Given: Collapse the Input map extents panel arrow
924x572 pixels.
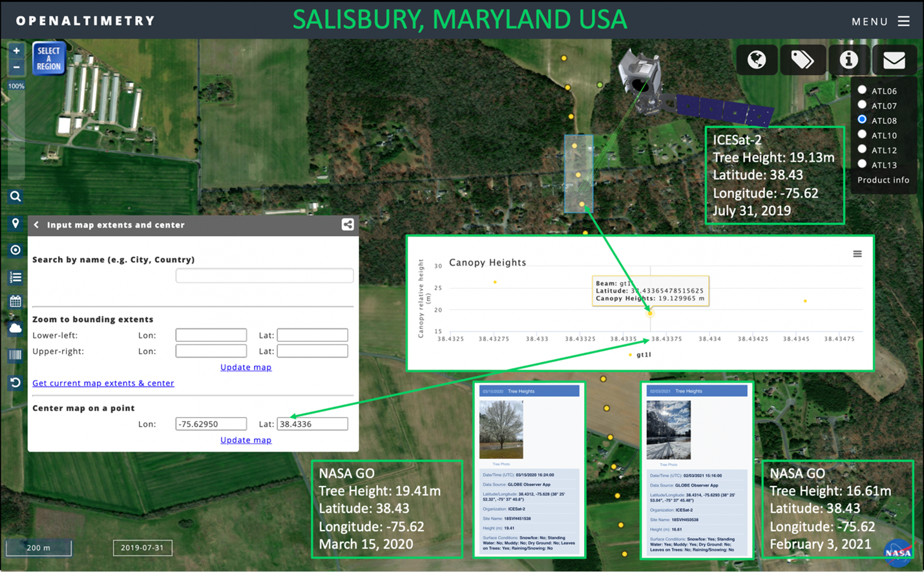Looking at the screenshot, I should (36, 225).
